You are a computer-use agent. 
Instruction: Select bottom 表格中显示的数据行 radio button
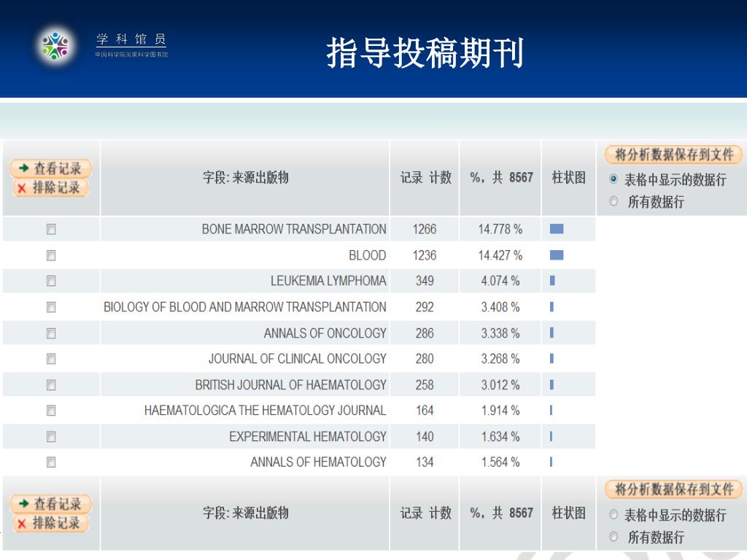[614, 514]
